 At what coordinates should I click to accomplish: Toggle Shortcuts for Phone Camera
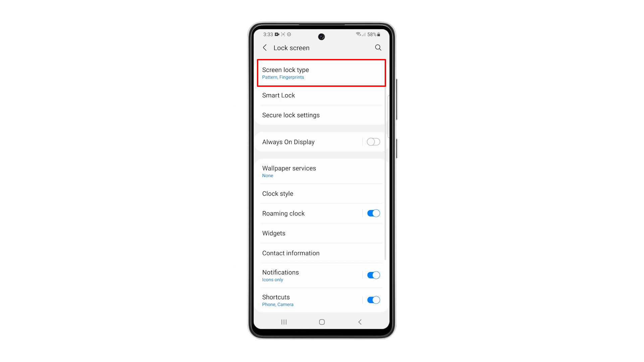coord(373,300)
